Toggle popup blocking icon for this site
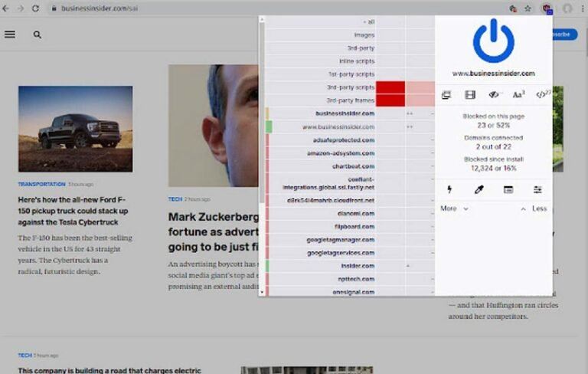Viewport: 588px width, 374px height. click(x=446, y=94)
